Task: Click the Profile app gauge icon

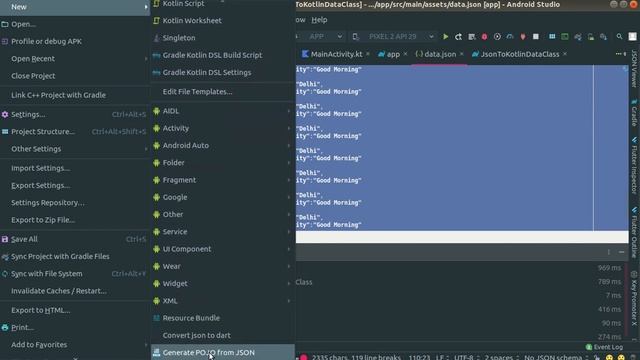Action: click(x=510, y=37)
